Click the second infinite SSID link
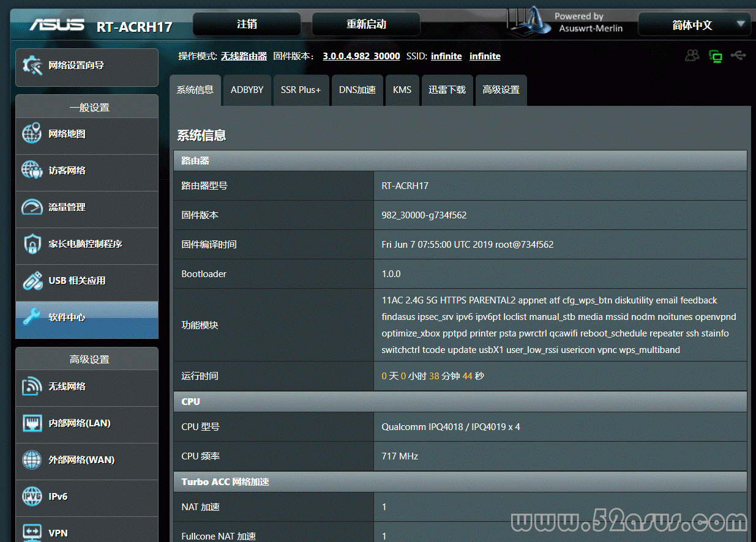 pos(485,56)
